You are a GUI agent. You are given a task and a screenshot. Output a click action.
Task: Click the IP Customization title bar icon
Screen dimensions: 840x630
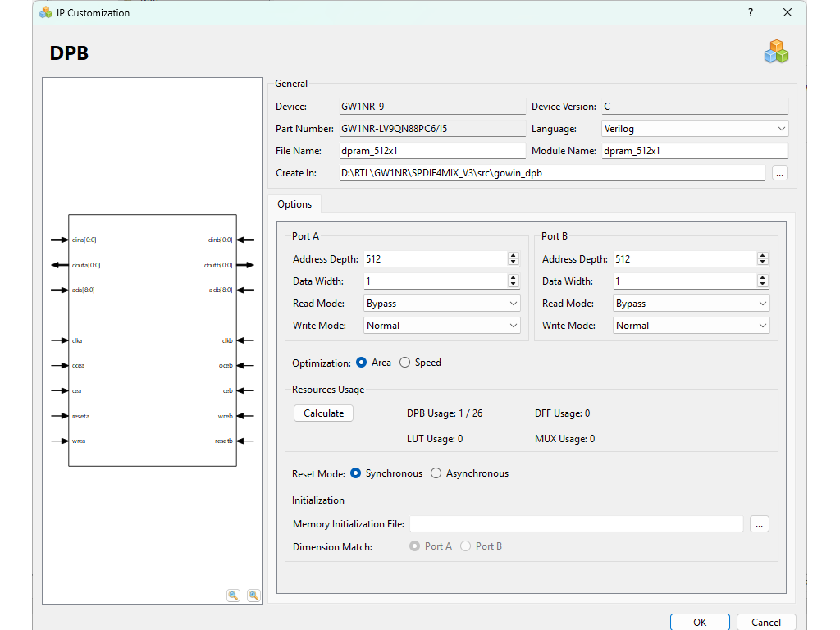point(45,12)
